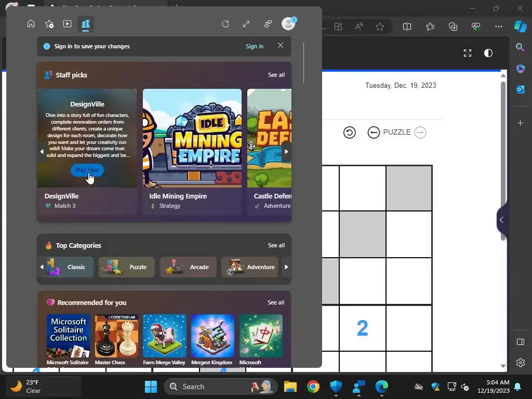This screenshot has height=399, width=532.
Task: Open taskbar notification bell icon
Action: [x=518, y=387]
